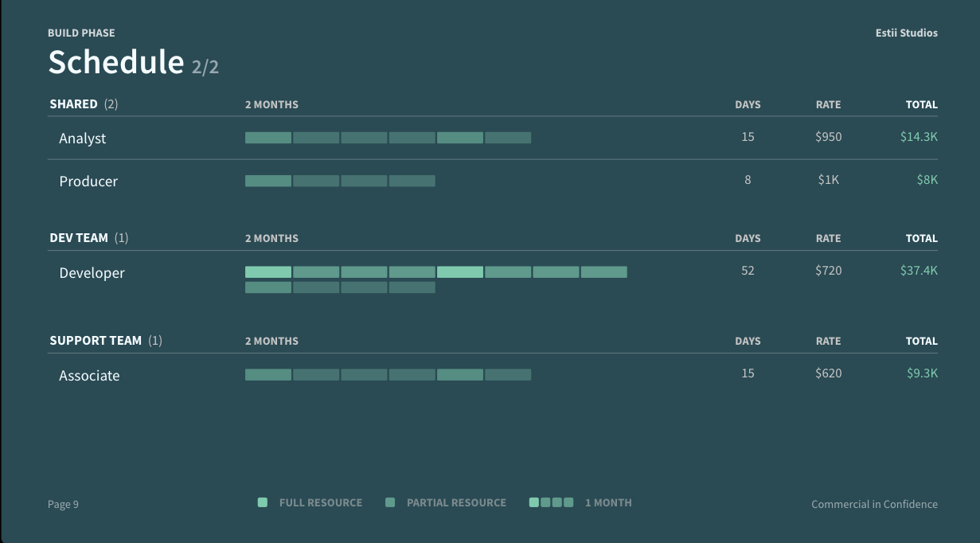This screenshot has width=980, height=543.
Task: Select the Producer row label
Action: pyautogui.click(x=88, y=182)
